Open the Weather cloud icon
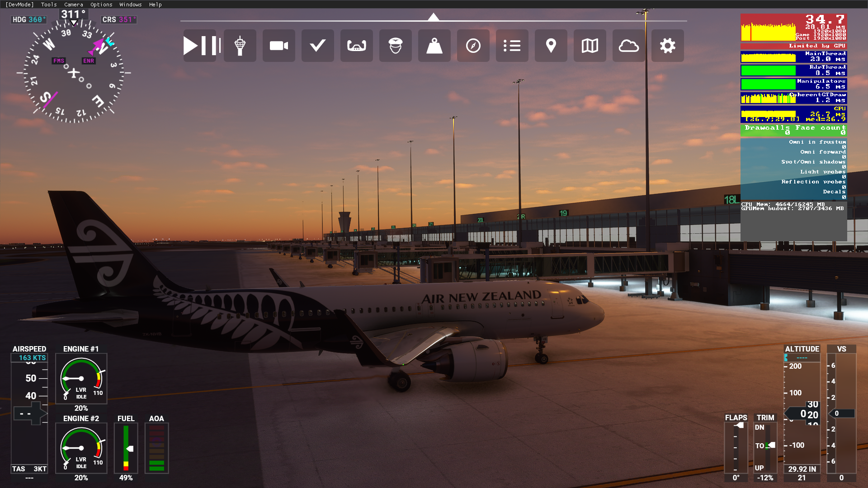 pos(629,46)
